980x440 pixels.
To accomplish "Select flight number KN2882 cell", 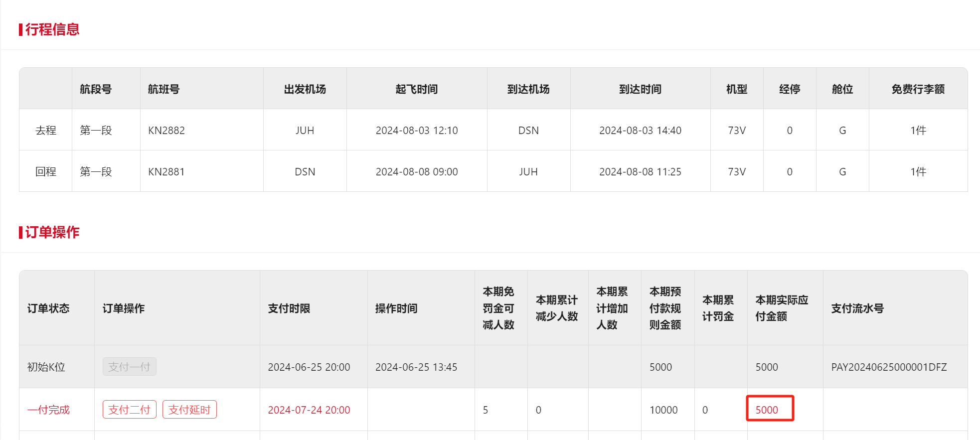I will point(166,131).
